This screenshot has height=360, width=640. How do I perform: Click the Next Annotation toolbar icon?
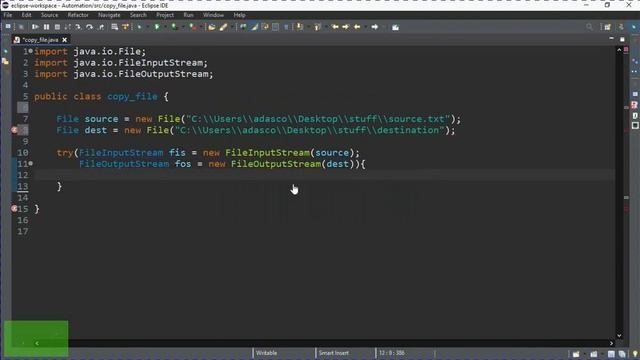click(300, 27)
